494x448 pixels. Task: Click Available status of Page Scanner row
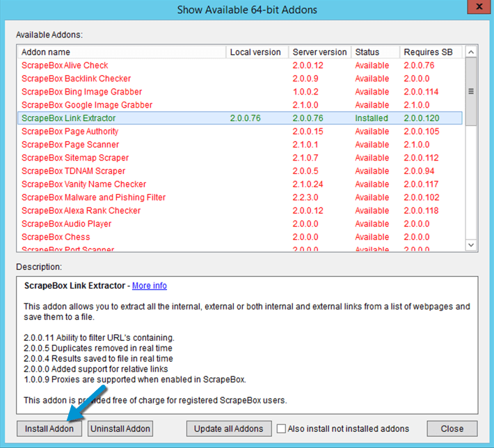pyautogui.click(x=372, y=145)
